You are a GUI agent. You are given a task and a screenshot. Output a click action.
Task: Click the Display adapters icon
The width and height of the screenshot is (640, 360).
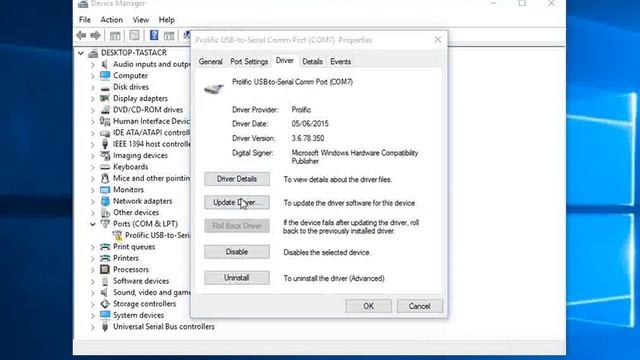(105, 98)
